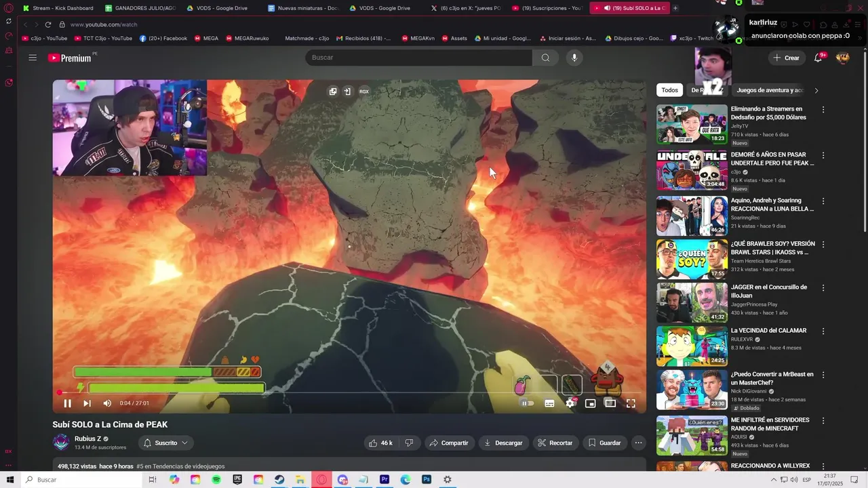Click the Descargar download button
This screenshot has width=868, height=488.
click(504, 443)
